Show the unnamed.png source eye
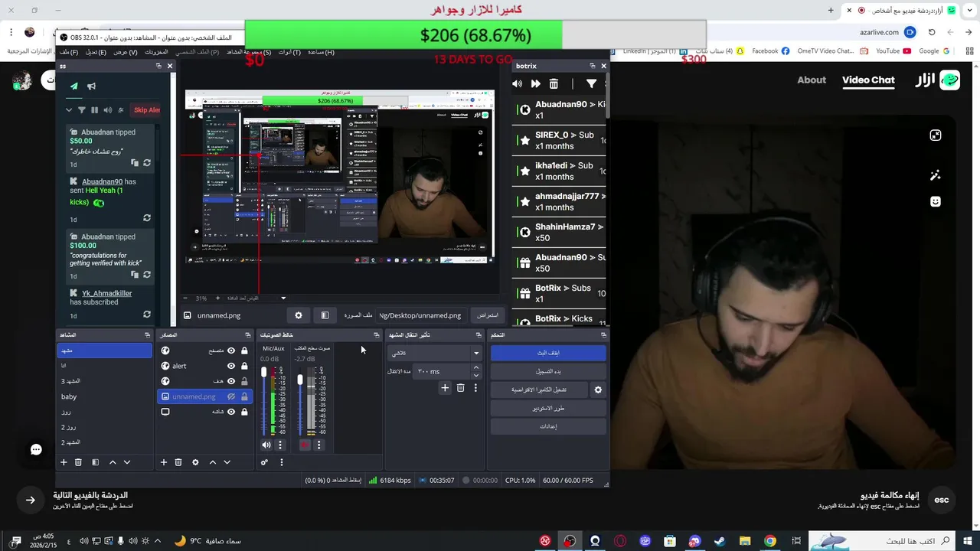The width and height of the screenshot is (980, 551). point(231,396)
